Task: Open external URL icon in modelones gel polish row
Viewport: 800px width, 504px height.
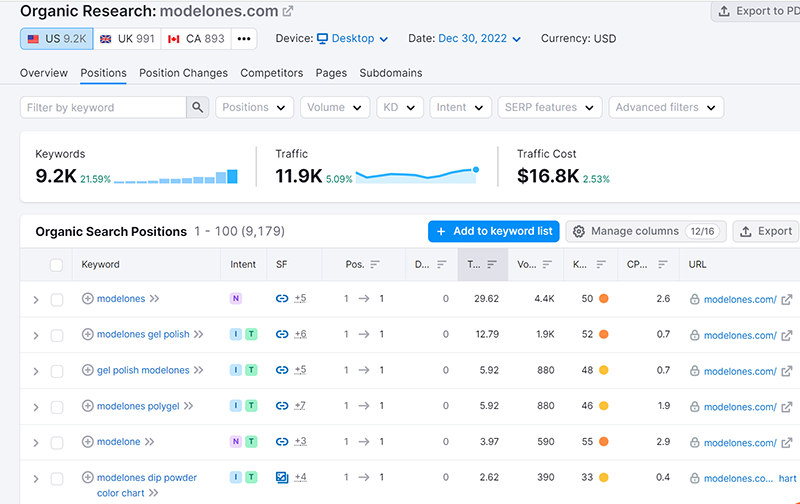Action: coord(787,335)
